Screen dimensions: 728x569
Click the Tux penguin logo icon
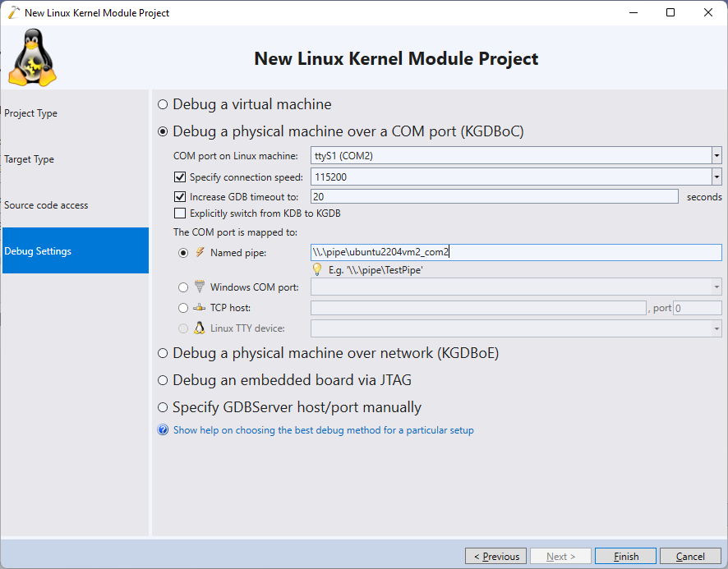[x=33, y=57]
